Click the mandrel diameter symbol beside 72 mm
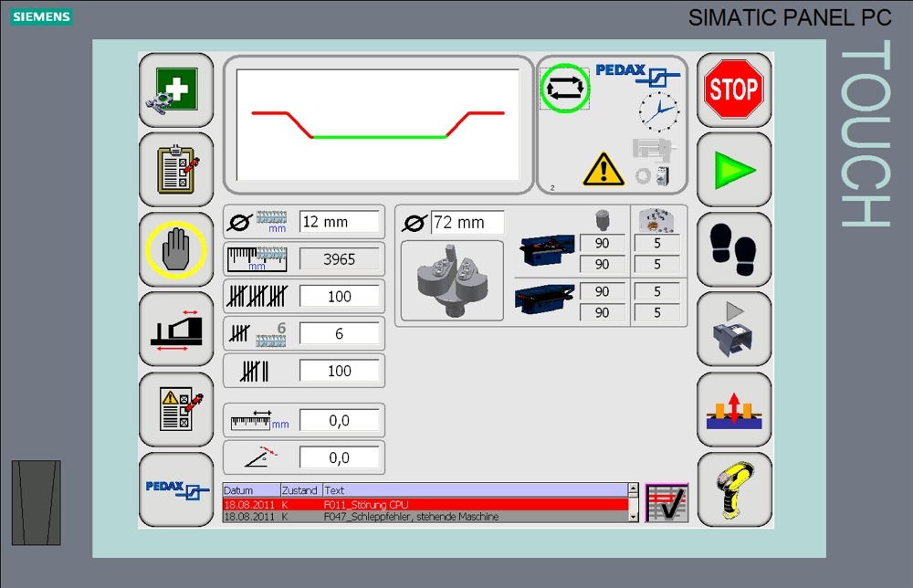 click(x=414, y=223)
